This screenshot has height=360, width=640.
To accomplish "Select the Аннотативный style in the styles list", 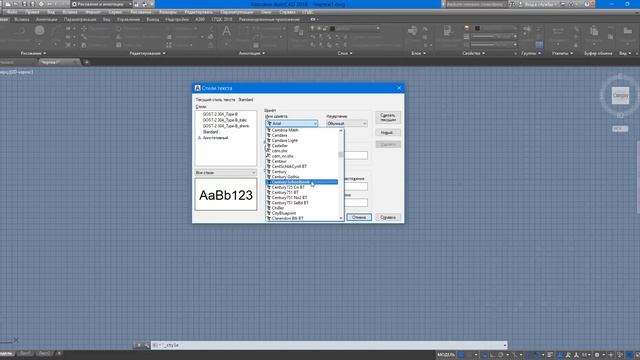I will [216, 138].
